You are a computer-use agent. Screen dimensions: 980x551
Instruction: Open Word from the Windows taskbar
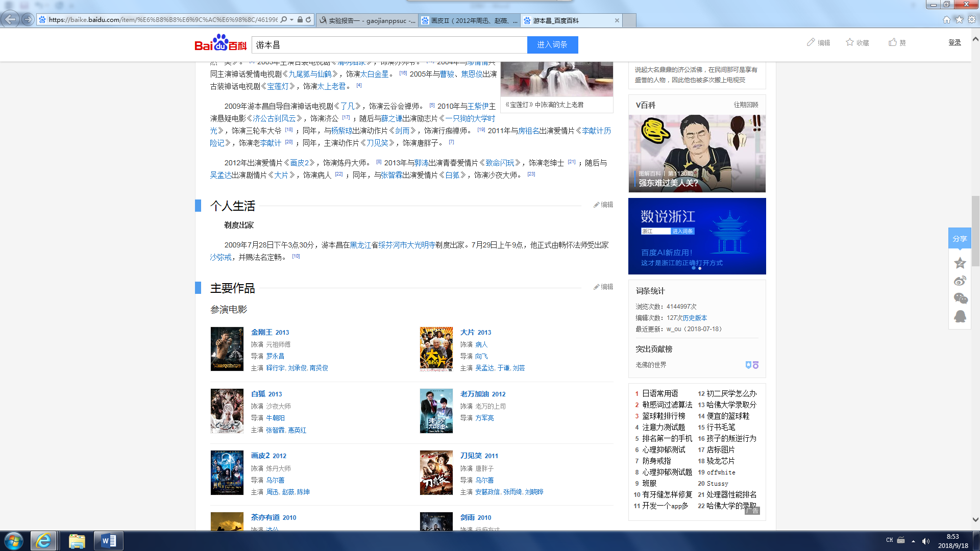tap(109, 541)
